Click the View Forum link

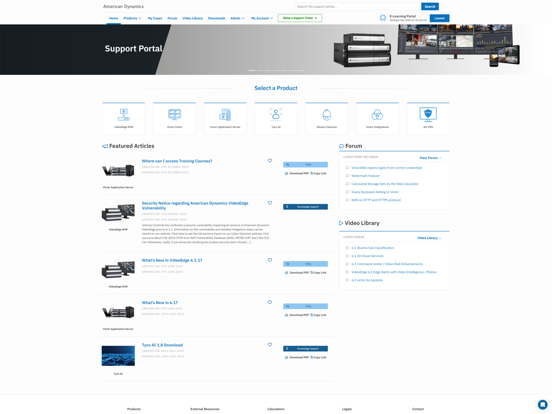430,158
